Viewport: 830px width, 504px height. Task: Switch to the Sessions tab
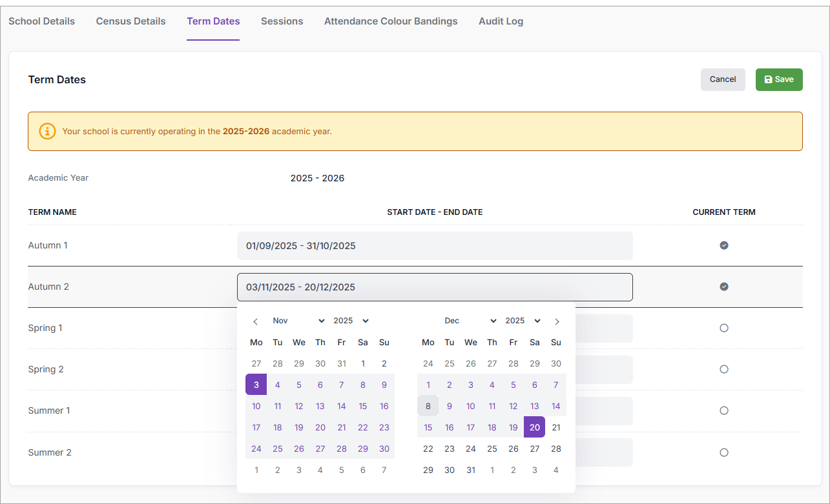[282, 21]
